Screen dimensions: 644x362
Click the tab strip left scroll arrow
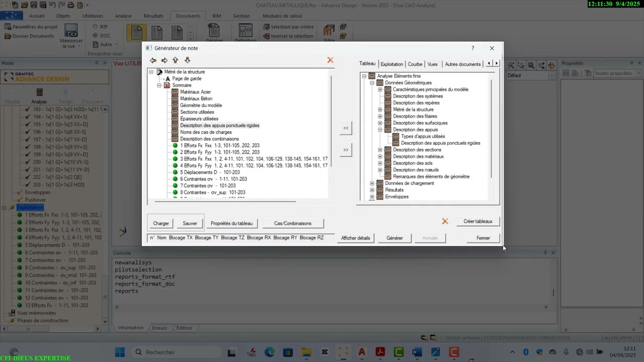pyautogui.click(x=489, y=63)
